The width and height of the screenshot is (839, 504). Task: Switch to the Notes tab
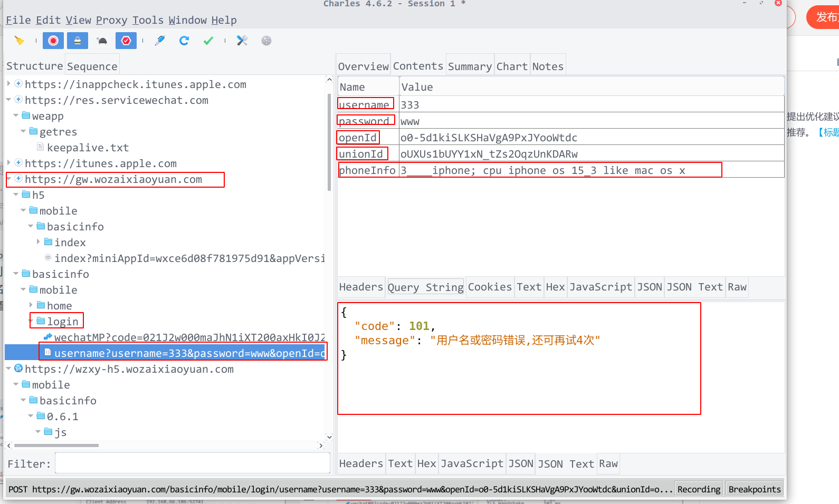(x=548, y=66)
